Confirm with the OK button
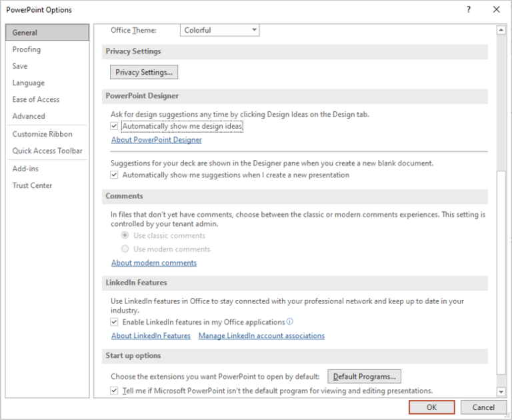The width and height of the screenshot is (512, 420). 432,407
